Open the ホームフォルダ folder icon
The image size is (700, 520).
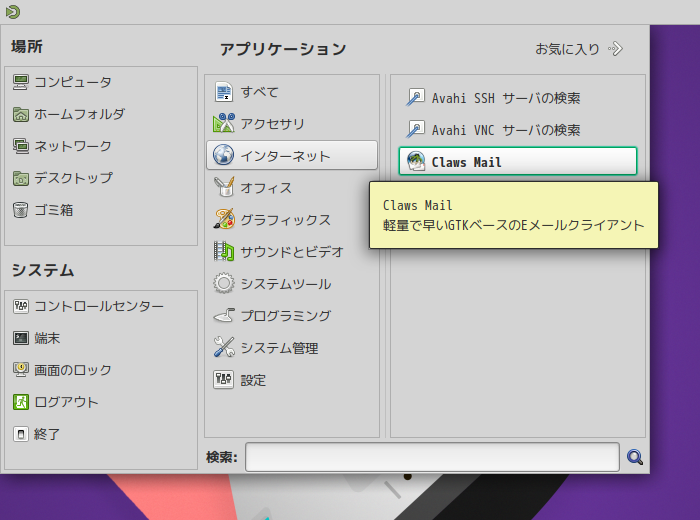[21, 114]
